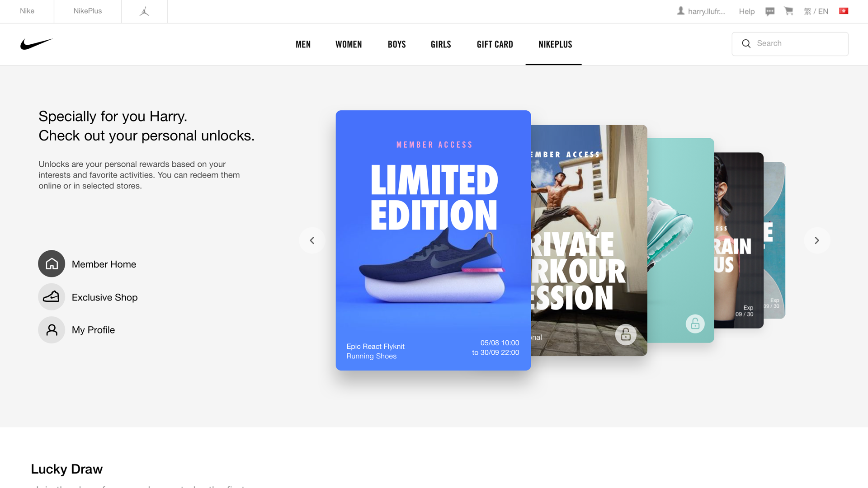This screenshot has width=868, height=488.
Task: Open the shopping cart icon
Action: coord(789,11)
